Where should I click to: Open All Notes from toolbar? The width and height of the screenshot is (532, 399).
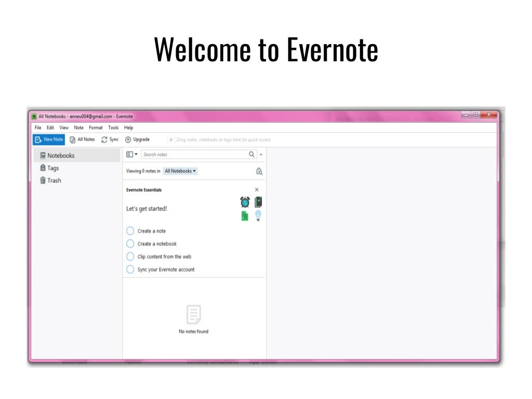[82, 139]
